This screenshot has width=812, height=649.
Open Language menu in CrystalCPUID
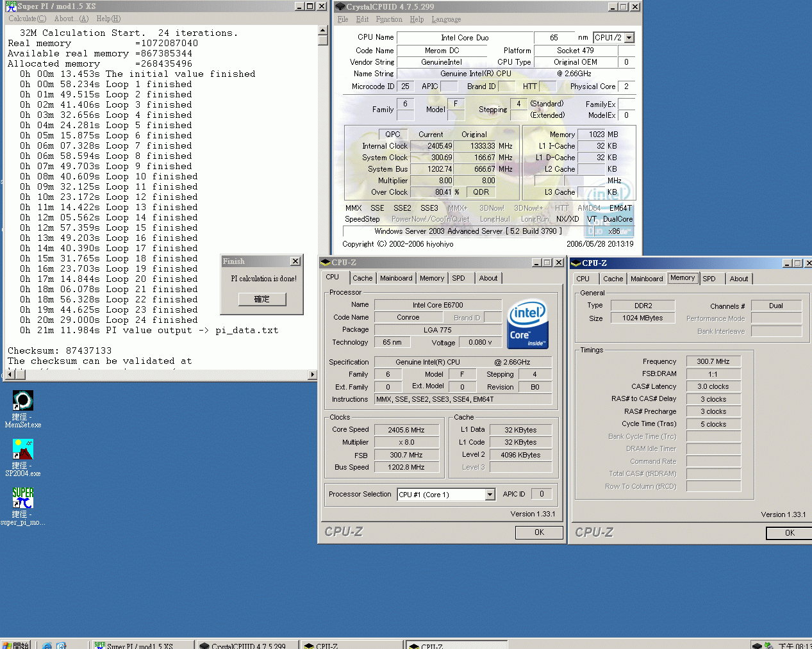pyautogui.click(x=446, y=19)
